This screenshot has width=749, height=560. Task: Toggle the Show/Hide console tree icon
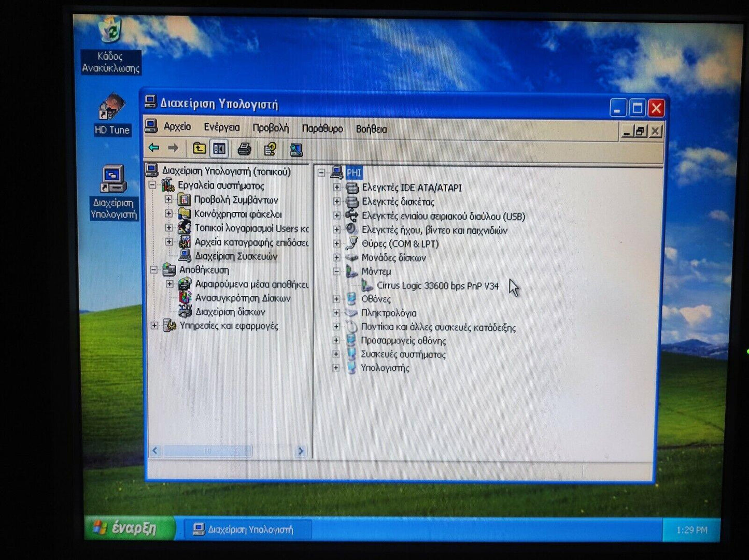(219, 149)
